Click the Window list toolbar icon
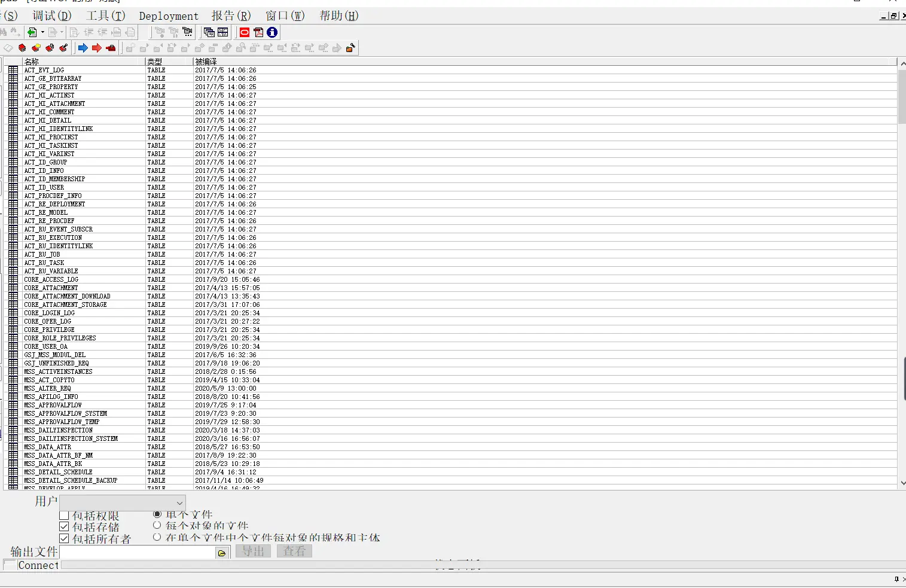Viewport: 906px width, 588px height. [209, 32]
